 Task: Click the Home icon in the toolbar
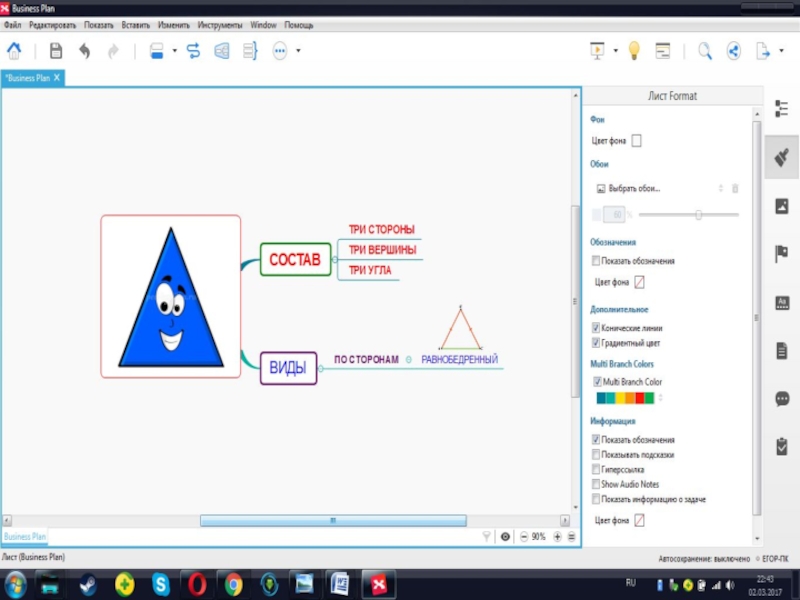coord(15,51)
